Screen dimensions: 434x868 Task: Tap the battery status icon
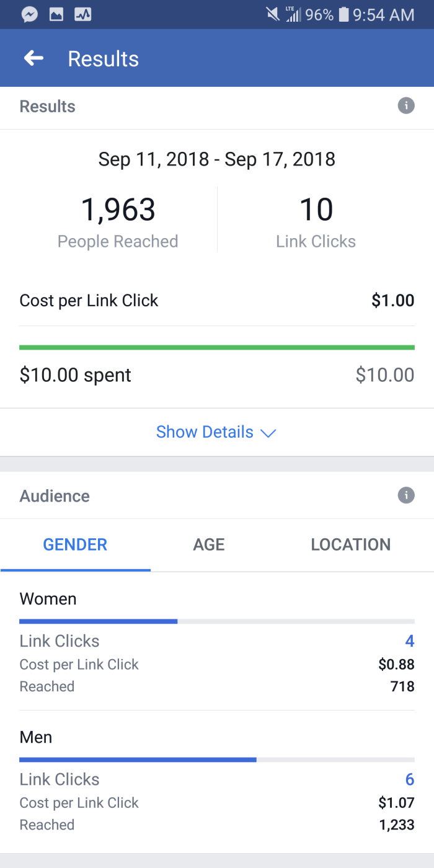tap(343, 14)
